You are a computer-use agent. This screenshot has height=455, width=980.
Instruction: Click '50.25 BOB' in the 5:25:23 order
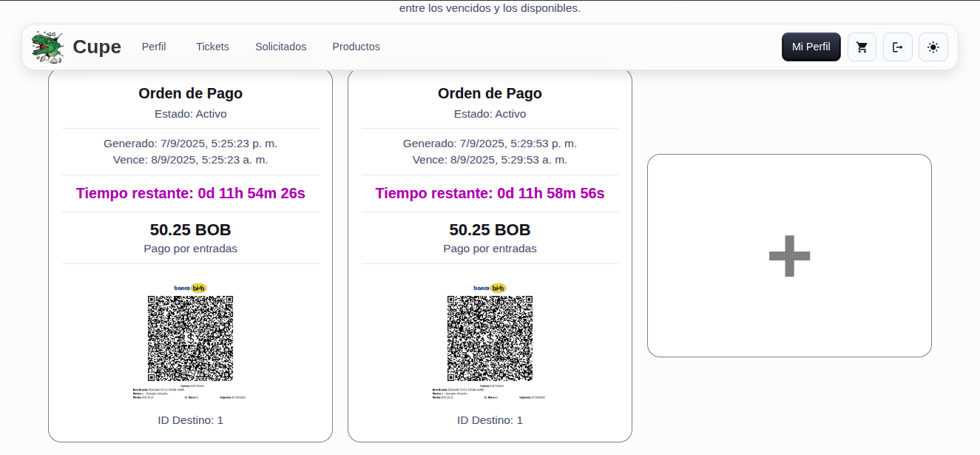tap(191, 229)
